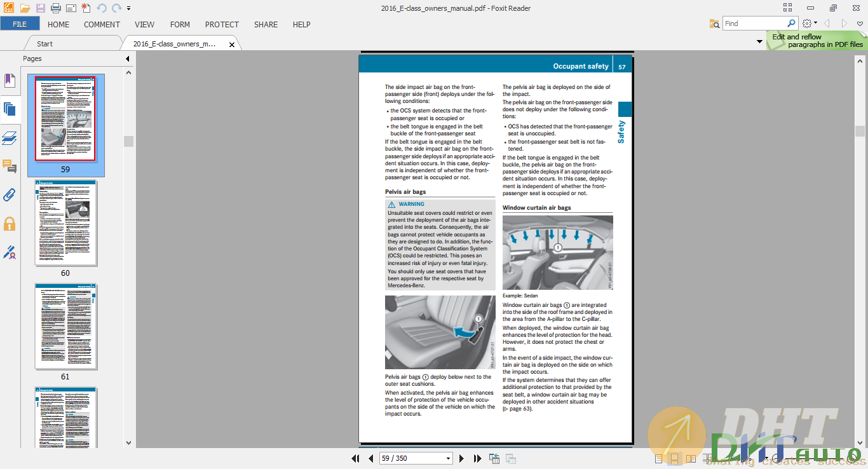Viewport: 868px width, 469px height.
Task: Create a new PDF from quick access toolbar
Action: point(86,8)
